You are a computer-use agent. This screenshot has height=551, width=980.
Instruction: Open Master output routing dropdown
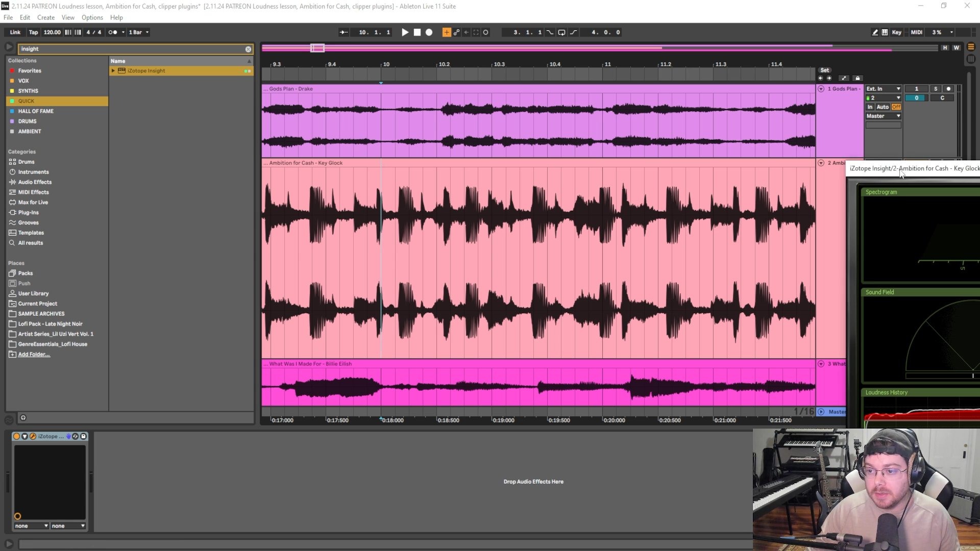point(884,116)
